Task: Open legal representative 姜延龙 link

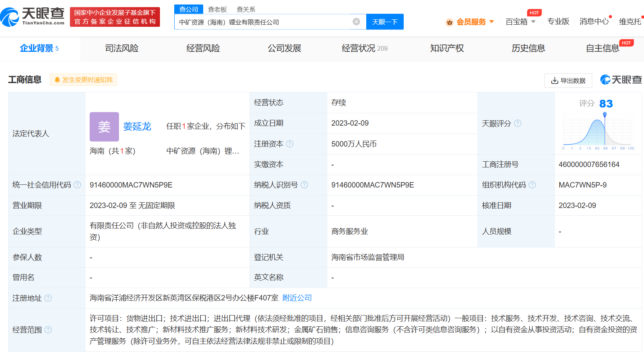Action: 137,126
